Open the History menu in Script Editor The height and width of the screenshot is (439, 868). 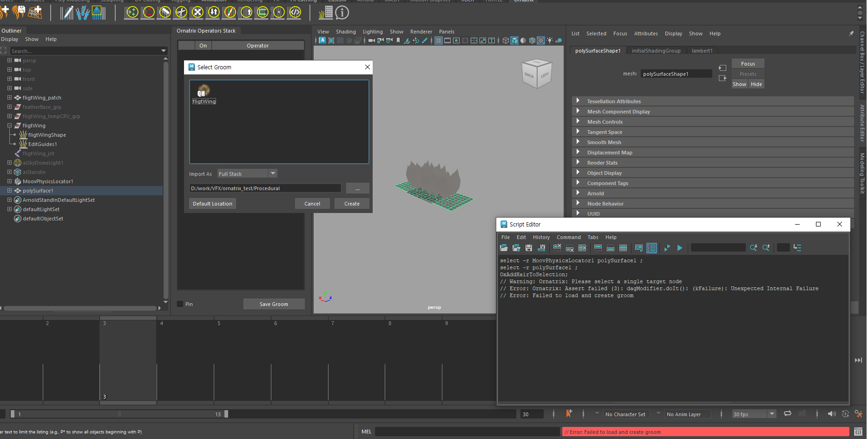(x=541, y=237)
